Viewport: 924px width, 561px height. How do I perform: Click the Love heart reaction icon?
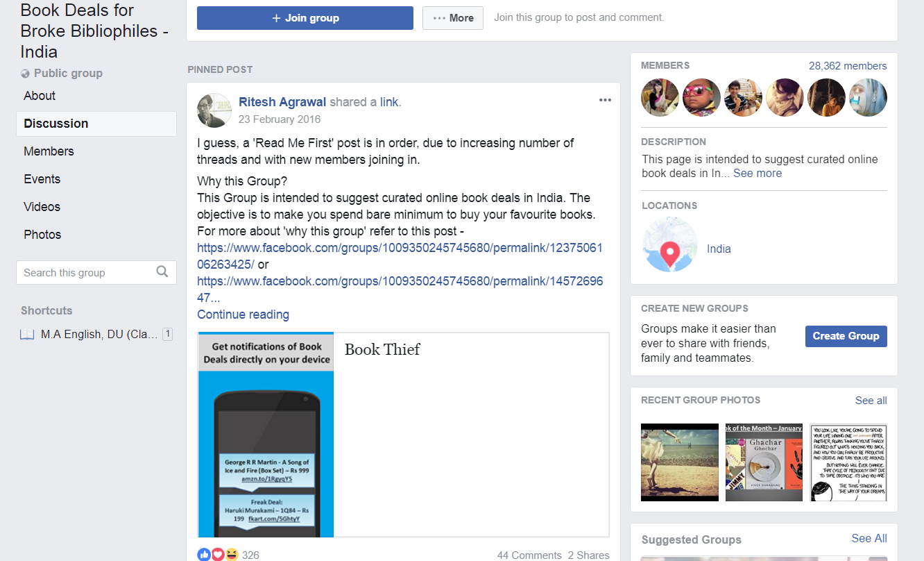coord(218,555)
